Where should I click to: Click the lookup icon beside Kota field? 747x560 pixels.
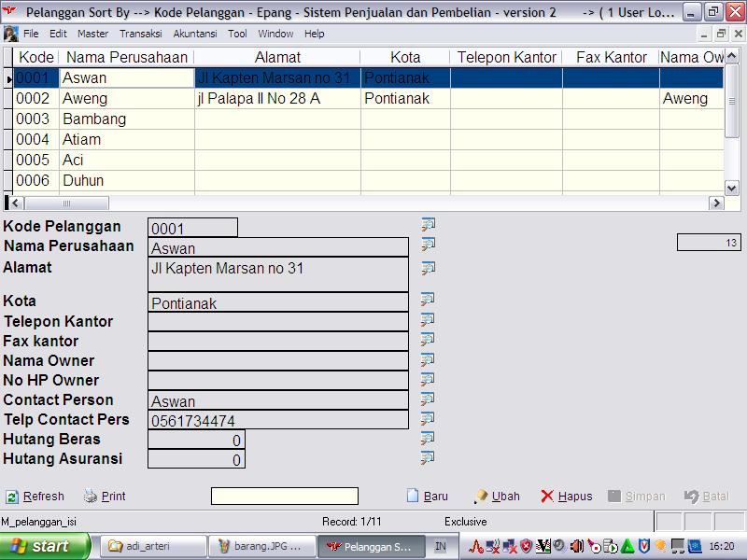(429, 300)
